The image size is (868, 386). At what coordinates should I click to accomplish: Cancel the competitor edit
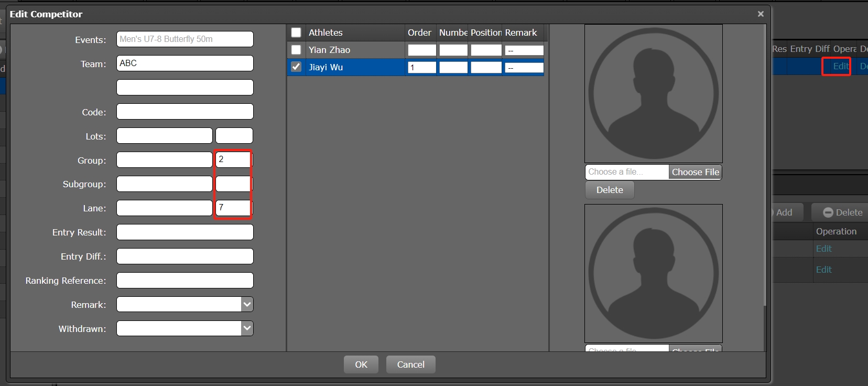[x=410, y=364]
